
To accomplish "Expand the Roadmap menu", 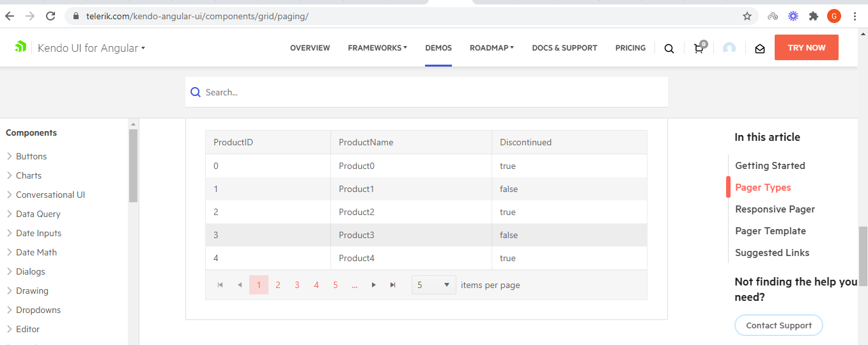I will (x=492, y=48).
